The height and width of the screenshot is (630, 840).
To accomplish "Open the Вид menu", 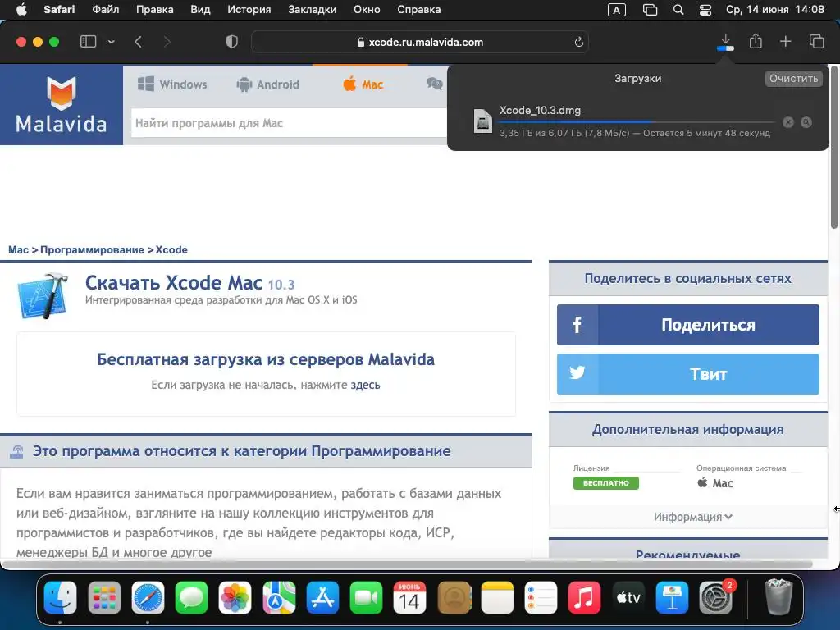I will click(x=200, y=10).
